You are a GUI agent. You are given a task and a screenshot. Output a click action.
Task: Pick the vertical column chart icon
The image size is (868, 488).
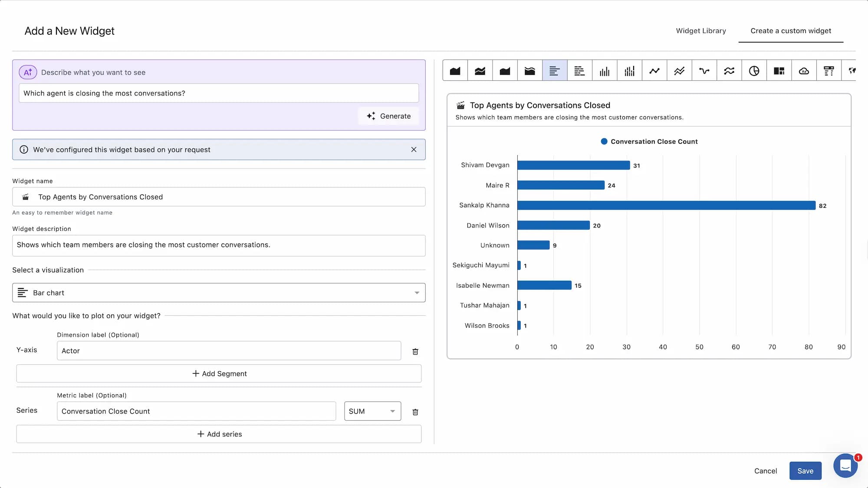pyautogui.click(x=605, y=71)
